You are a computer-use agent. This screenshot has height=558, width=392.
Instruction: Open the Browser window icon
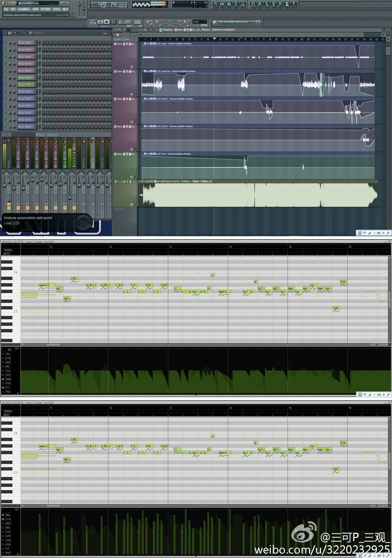click(x=236, y=4)
